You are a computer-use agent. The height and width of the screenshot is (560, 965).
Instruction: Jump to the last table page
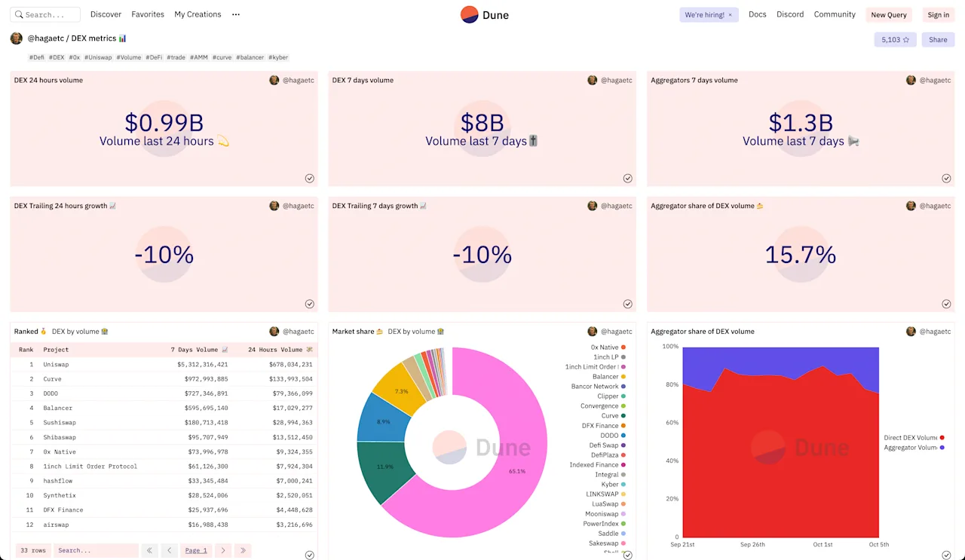pos(243,551)
